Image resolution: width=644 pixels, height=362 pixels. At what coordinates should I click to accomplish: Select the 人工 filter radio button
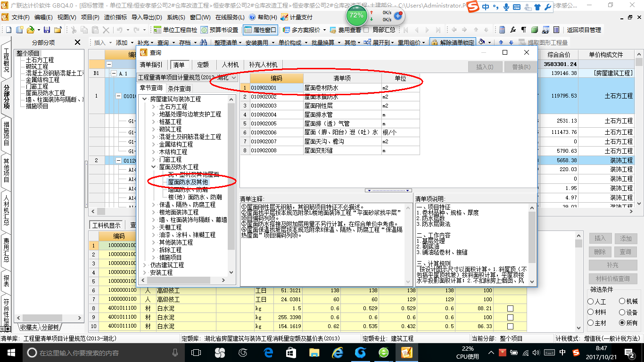591,301
